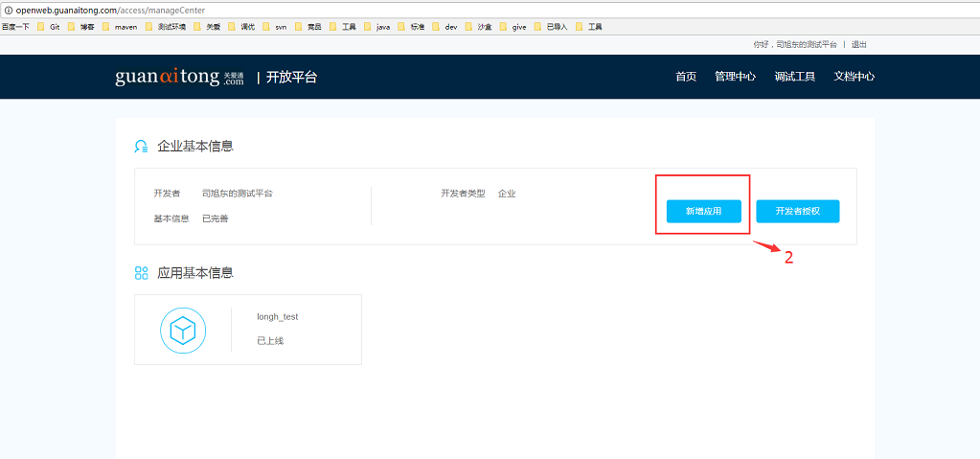Image resolution: width=980 pixels, height=459 pixels.
Task: Go to 首页 in the navigation bar
Action: [686, 78]
